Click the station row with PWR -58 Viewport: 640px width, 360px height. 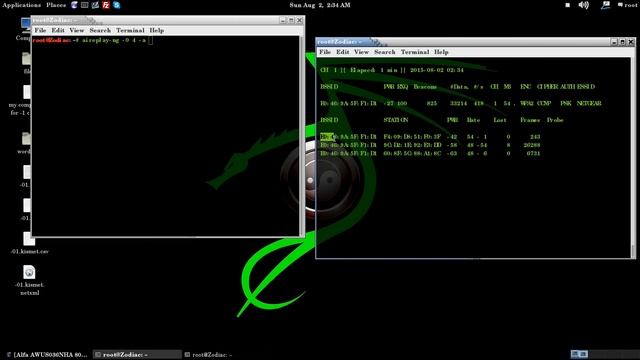(x=430, y=145)
